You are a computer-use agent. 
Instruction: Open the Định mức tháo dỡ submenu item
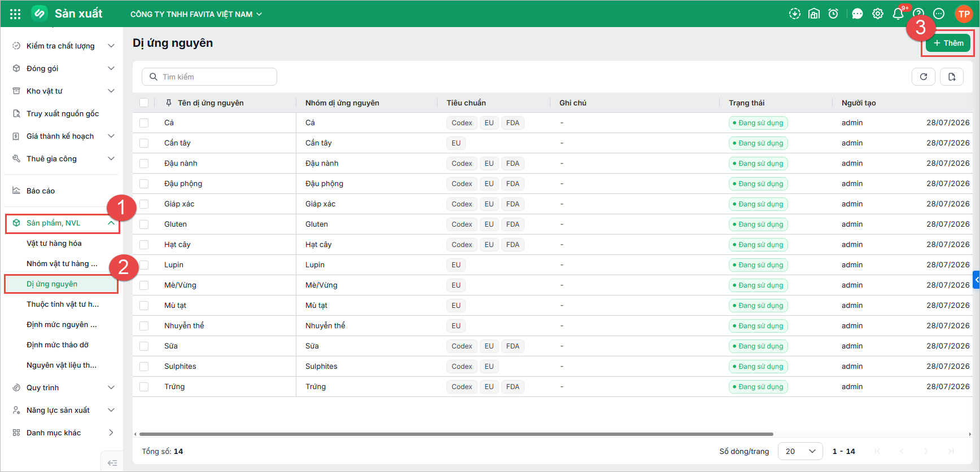pyautogui.click(x=58, y=345)
